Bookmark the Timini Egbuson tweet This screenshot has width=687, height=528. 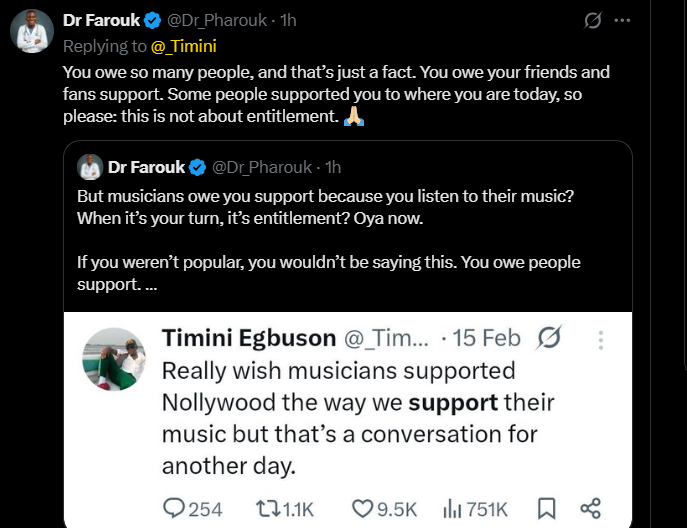545,509
